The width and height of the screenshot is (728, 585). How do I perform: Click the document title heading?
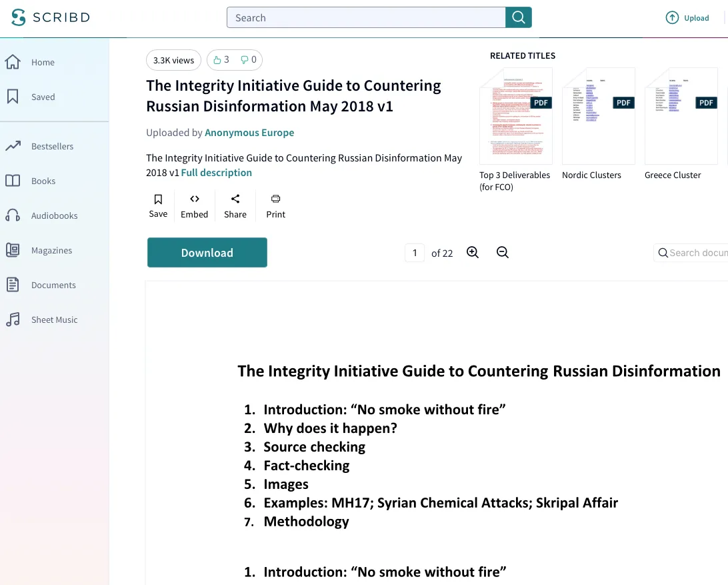tap(293, 95)
